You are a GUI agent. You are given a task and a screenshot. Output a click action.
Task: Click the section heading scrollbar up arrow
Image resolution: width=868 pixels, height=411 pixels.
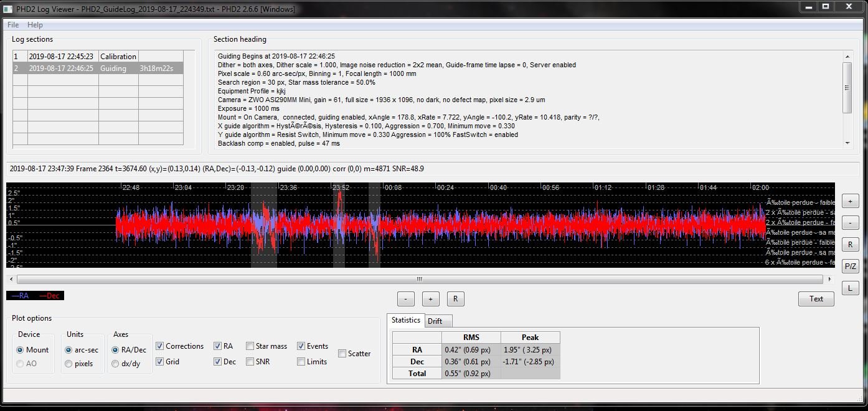click(847, 56)
